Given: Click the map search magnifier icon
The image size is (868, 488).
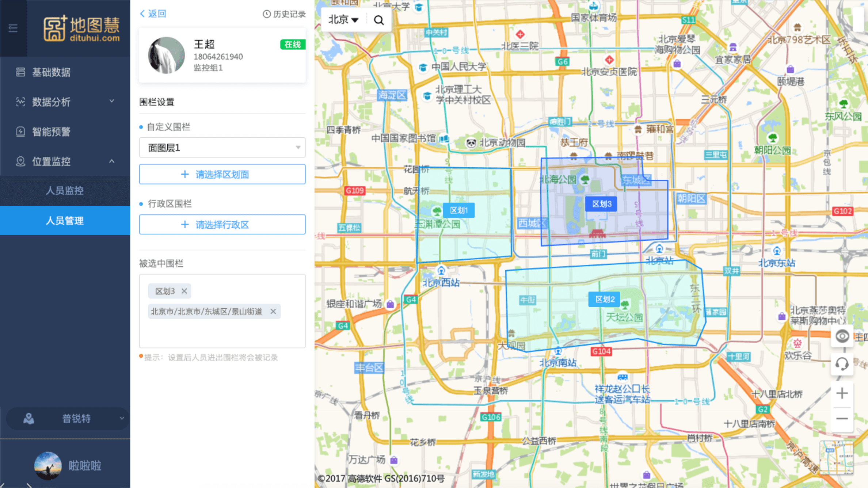Looking at the screenshot, I should [x=379, y=20].
